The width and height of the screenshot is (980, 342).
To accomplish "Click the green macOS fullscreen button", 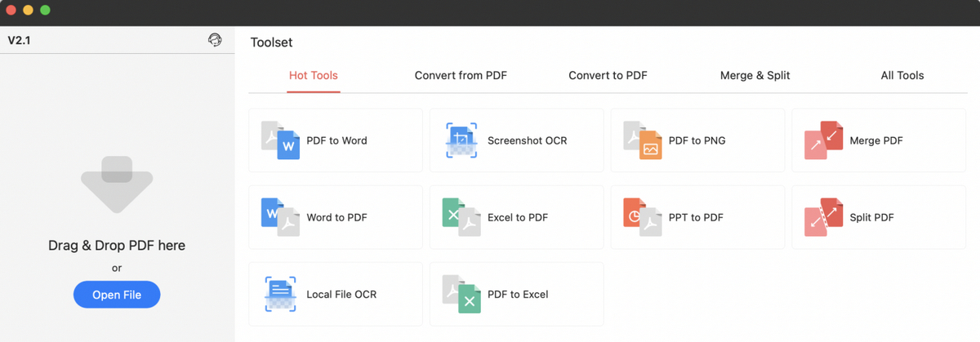I will click(45, 11).
